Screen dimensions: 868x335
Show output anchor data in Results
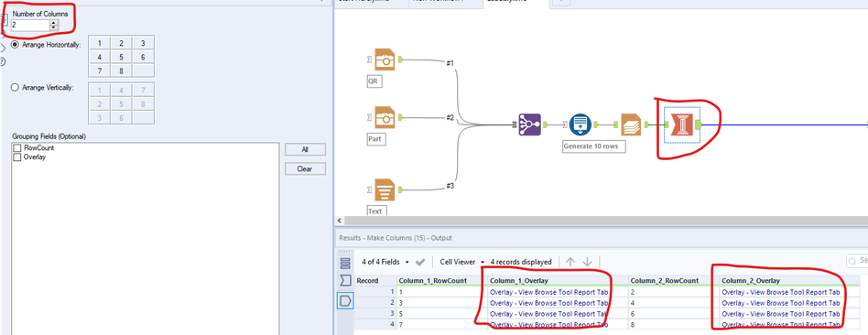345,300
